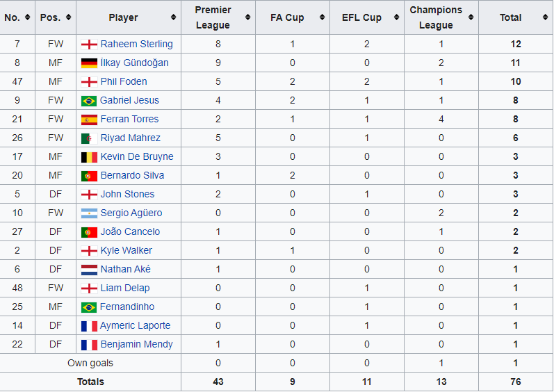Click the Belgium flag beside Kevin De Bruyne

89,156
